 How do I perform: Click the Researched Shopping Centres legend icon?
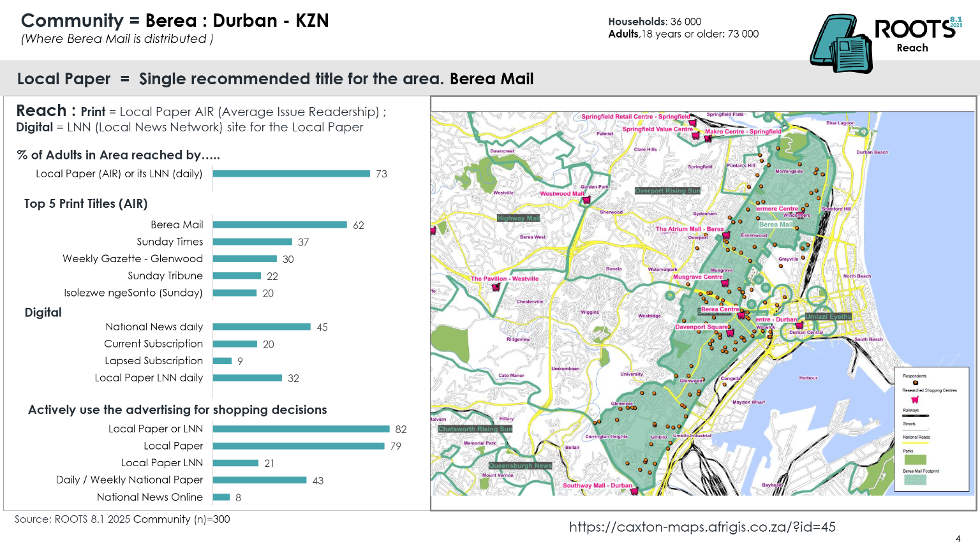coord(915,399)
